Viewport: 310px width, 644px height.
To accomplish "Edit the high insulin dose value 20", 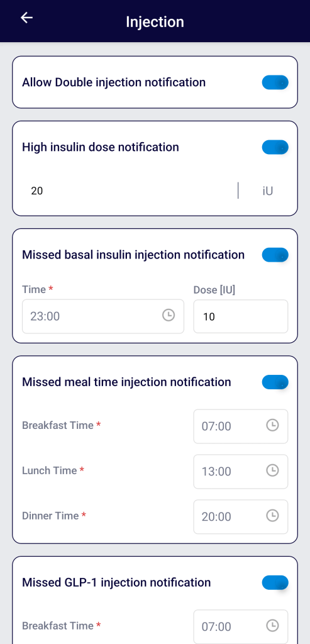I will click(130, 191).
